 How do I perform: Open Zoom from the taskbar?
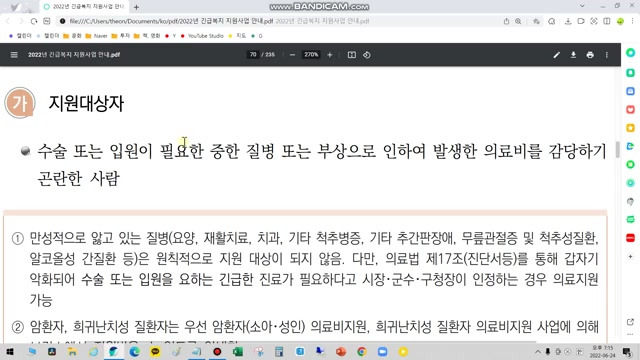(382, 351)
